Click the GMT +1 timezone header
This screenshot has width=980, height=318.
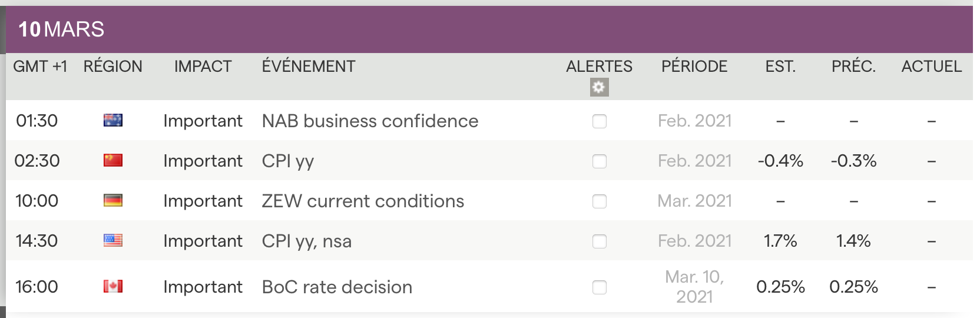(40, 67)
